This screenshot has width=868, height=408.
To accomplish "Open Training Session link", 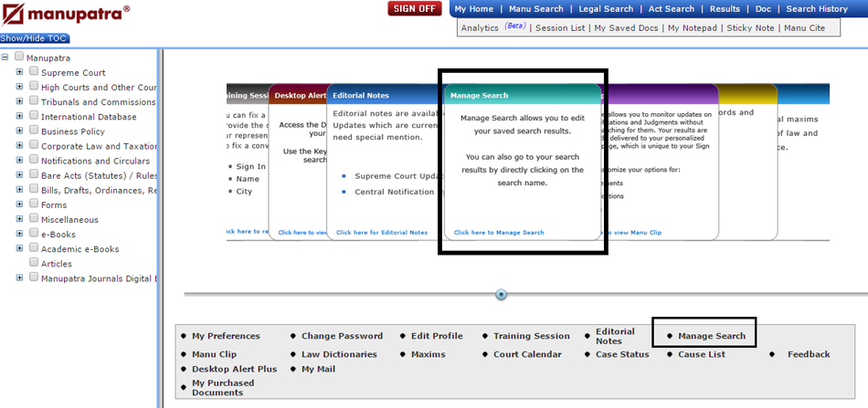I will (x=532, y=336).
